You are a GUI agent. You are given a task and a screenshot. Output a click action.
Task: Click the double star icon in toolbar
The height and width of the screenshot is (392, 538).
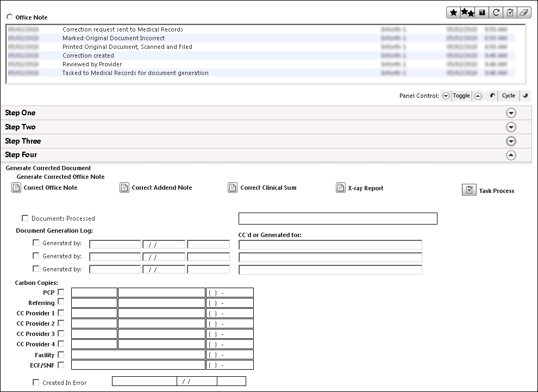pos(468,13)
